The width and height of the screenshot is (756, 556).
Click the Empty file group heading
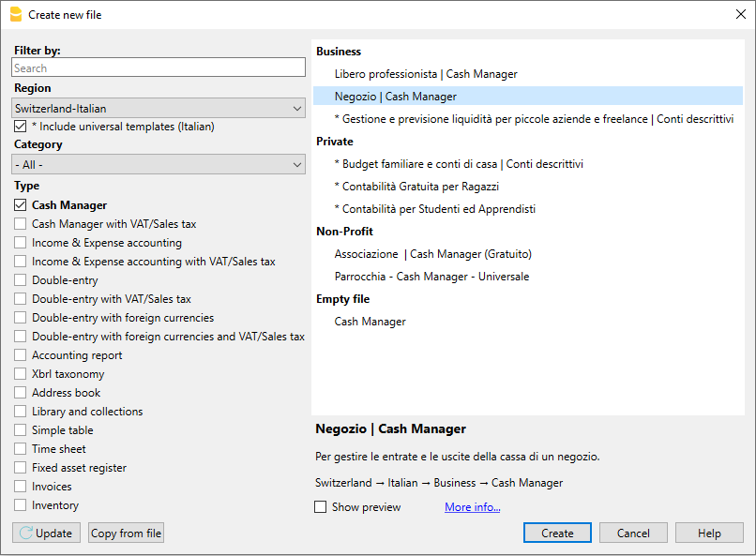[342, 299]
